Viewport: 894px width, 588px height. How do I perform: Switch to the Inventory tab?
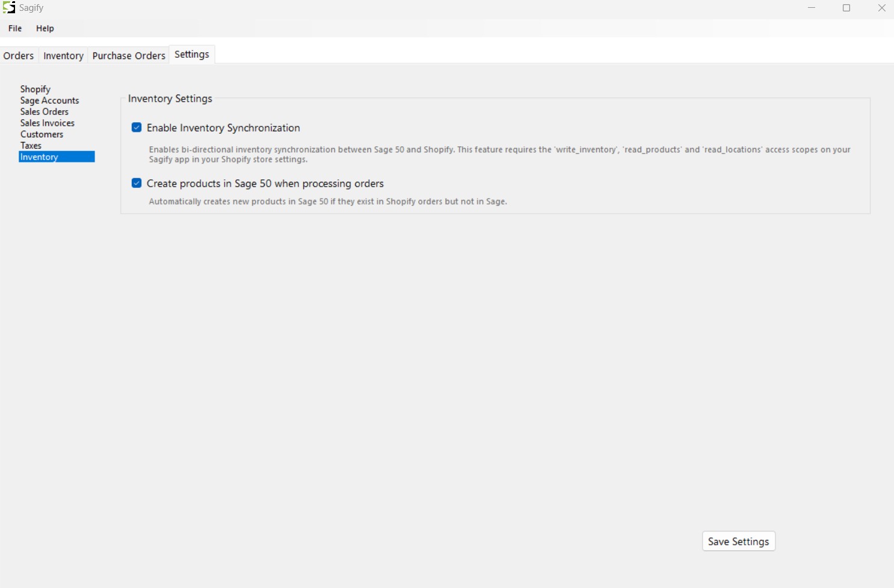[63, 55]
